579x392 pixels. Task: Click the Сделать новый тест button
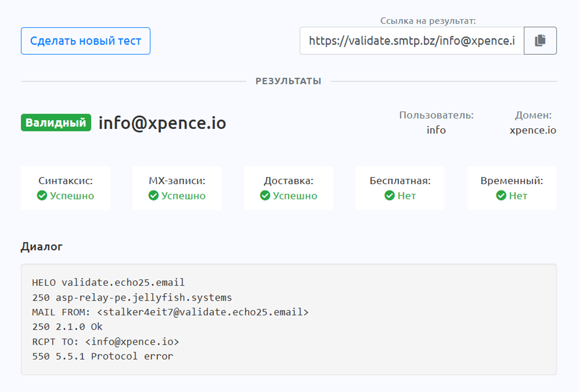[x=86, y=41]
